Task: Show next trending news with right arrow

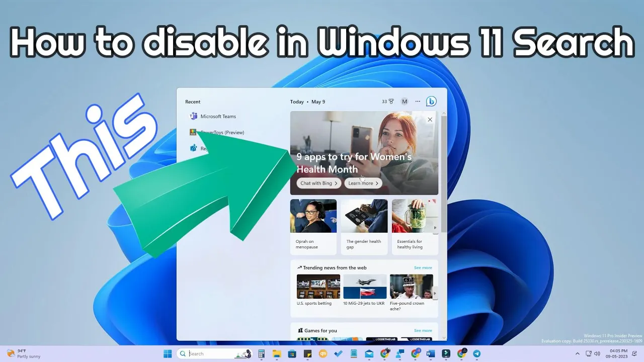Action: pyautogui.click(x=435, y=293)
